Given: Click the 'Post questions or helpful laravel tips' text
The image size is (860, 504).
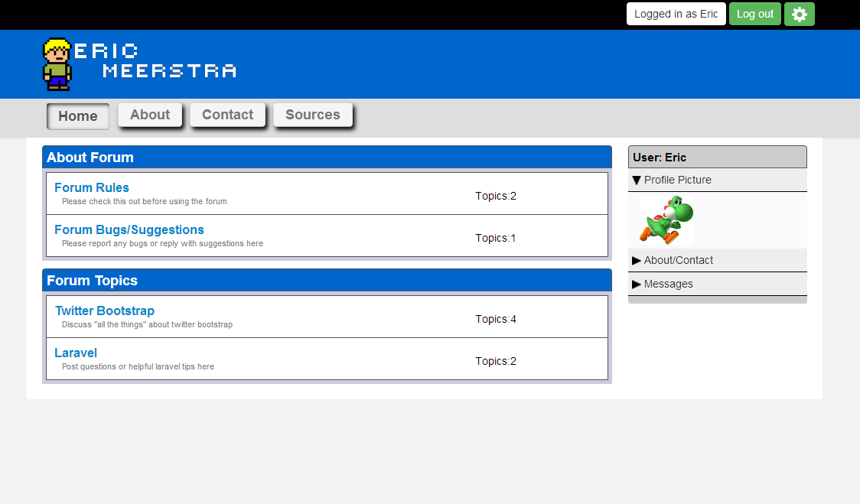Looking at the screenshot, I should pos(138,367).
